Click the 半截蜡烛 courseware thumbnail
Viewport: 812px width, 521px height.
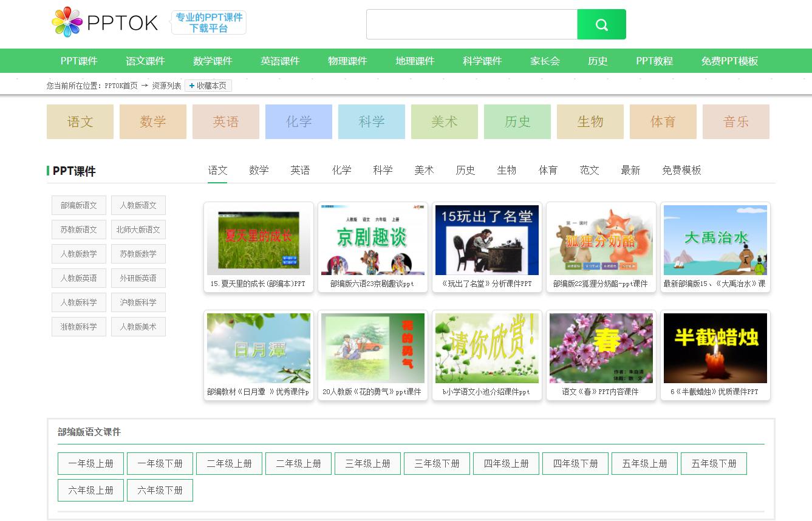coord(715,348)
